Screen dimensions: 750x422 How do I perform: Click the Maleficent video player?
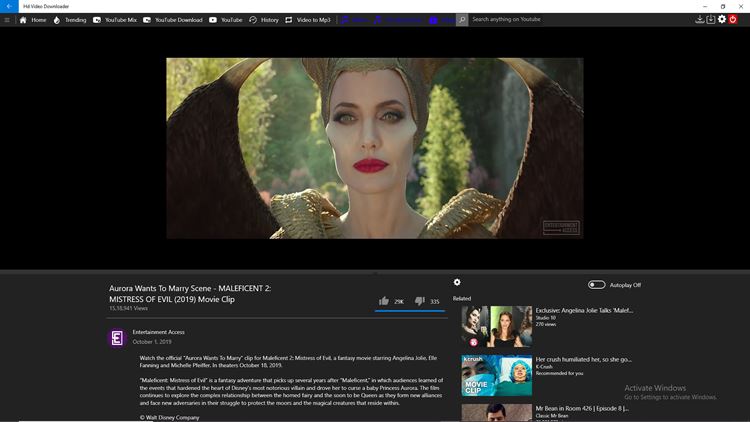(375, 148)
